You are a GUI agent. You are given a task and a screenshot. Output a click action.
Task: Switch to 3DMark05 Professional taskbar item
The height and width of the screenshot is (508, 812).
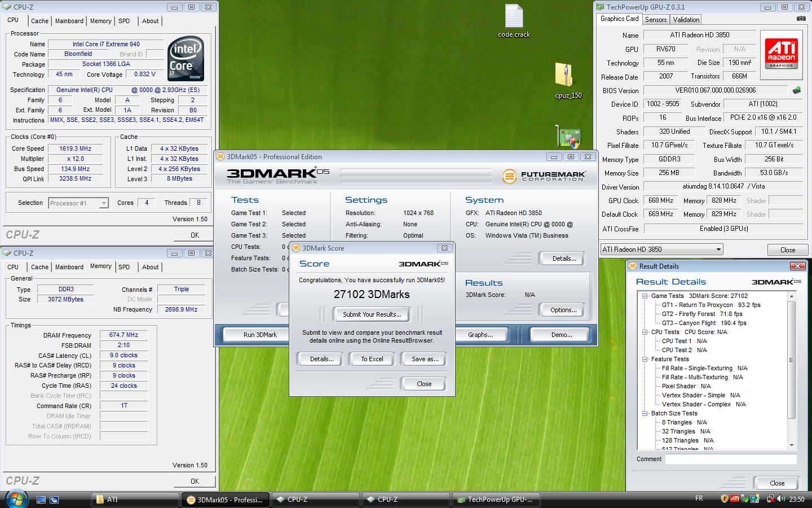[x=225, y=500]
